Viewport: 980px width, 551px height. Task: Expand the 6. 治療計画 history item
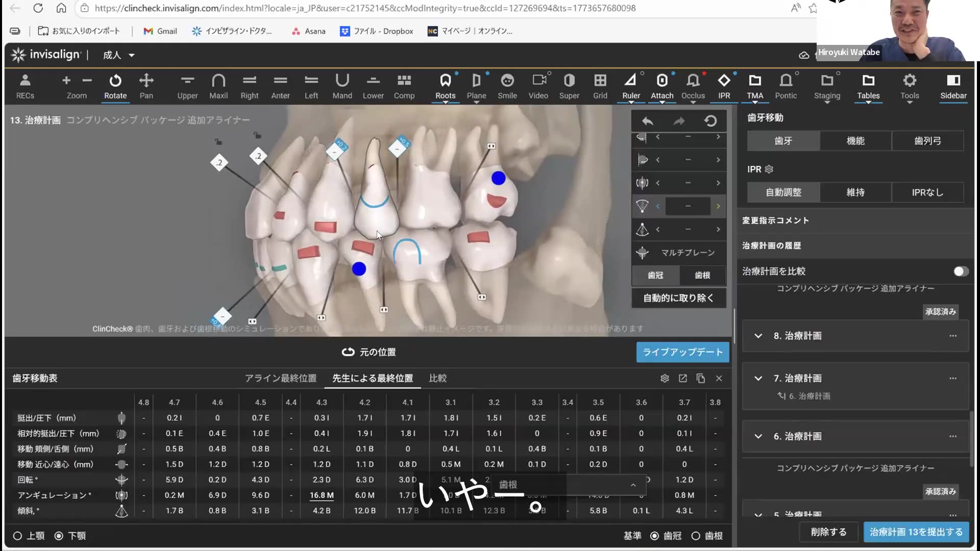758,436
